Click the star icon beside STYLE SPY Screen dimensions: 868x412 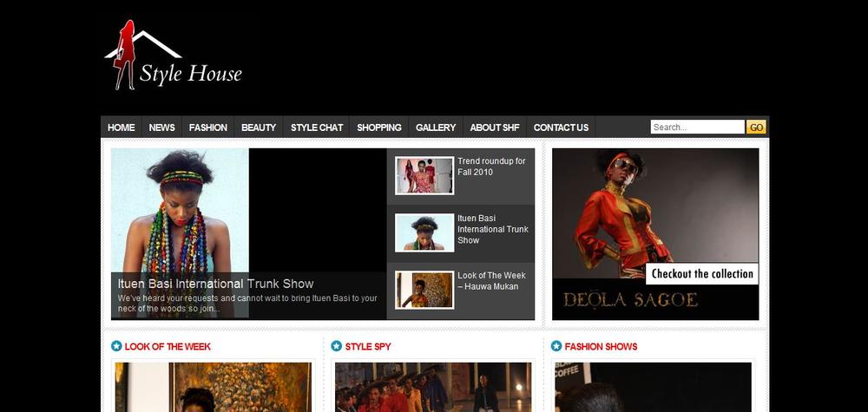click(336, 346)
